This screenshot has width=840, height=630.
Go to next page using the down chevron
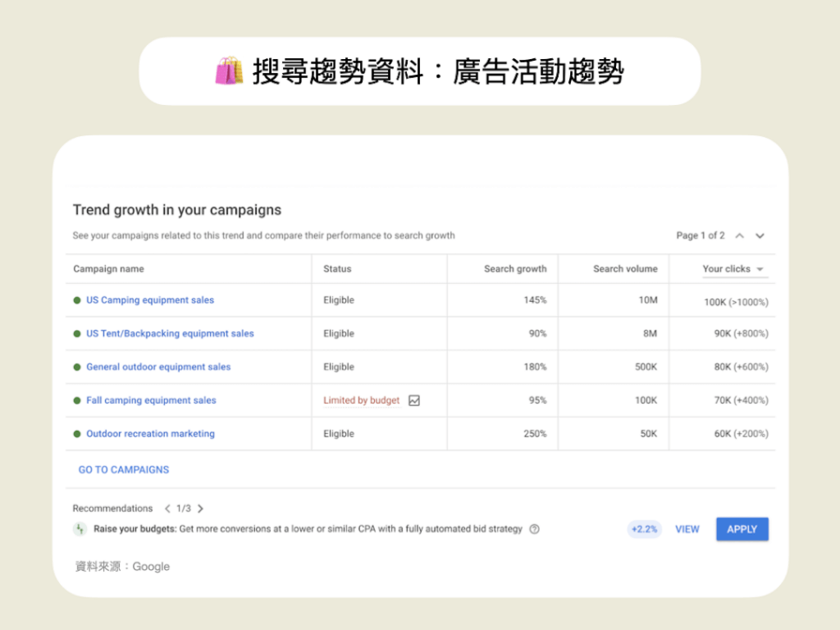(x=760, y=235)
